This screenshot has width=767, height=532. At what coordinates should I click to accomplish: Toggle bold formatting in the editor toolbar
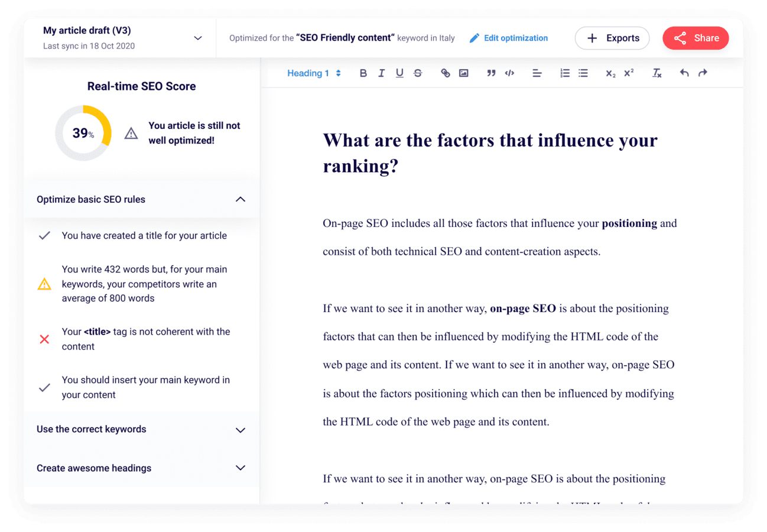tap(363, 73)
